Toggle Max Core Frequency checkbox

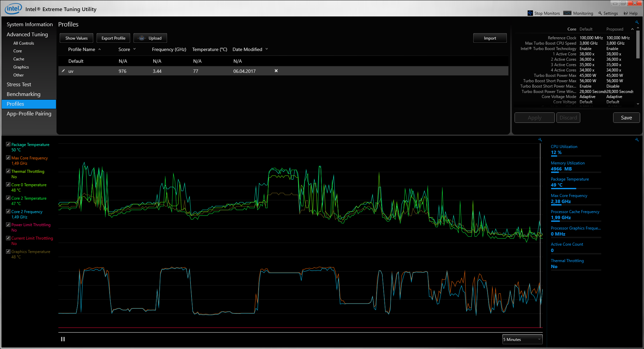point(8,158)
